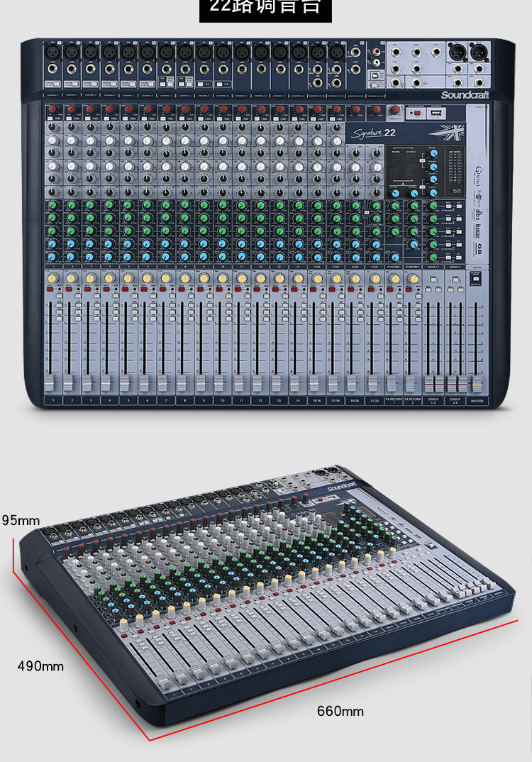Click the USB-A power port beside phantom switch
Viewport: 532px width, 762px height.
click(x=436, y=114)
